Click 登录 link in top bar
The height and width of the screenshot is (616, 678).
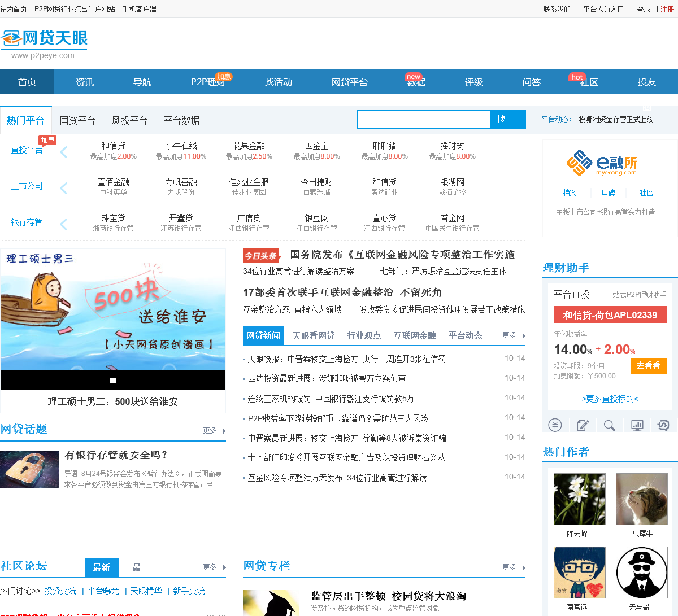pyautogui.click(x=644, y=9)
